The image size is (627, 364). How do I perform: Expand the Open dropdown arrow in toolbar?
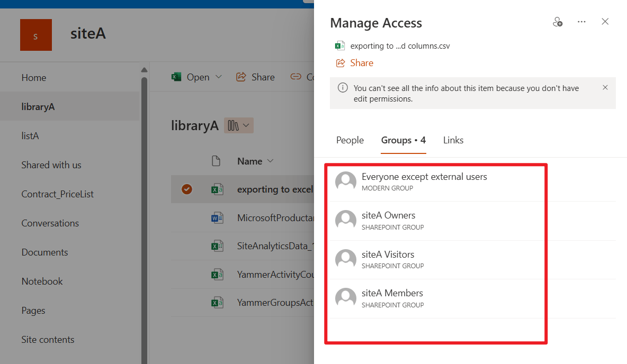(x=219, y=77)
